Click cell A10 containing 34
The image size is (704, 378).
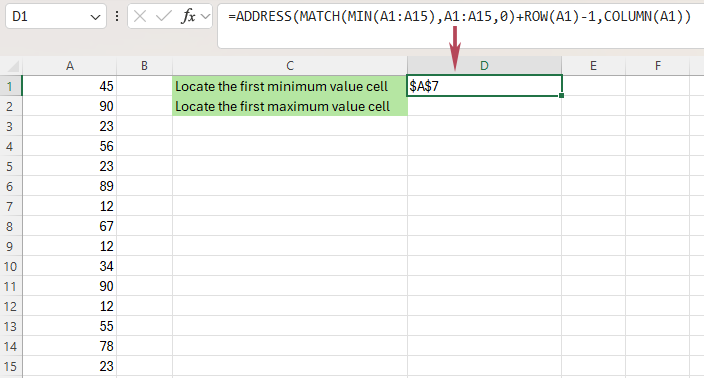coord(70,266)
